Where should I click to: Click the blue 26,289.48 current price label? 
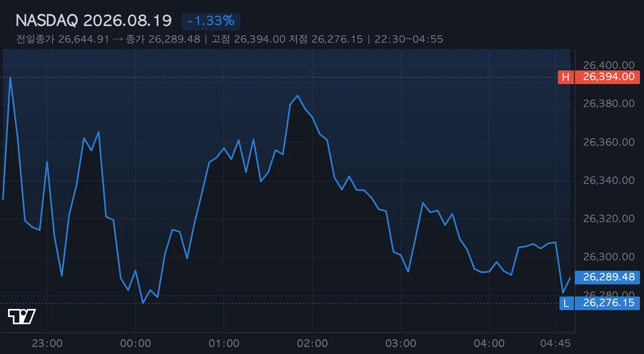[x=607, y=277]
